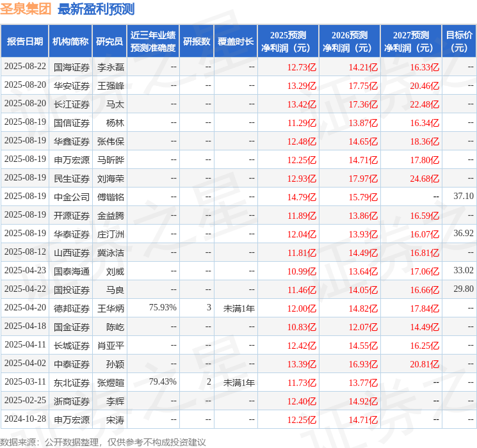Image resolution: width=477 pixels, height=448 pixels.
Task: Select the 近三年业绩预测准确度 column header
Action: tap(152, 42)
